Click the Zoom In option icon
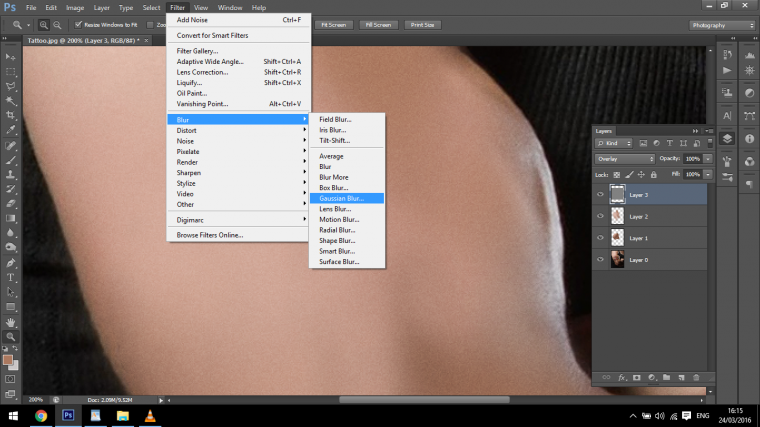This screenshot has width=760, height=427. pos(44,25)
